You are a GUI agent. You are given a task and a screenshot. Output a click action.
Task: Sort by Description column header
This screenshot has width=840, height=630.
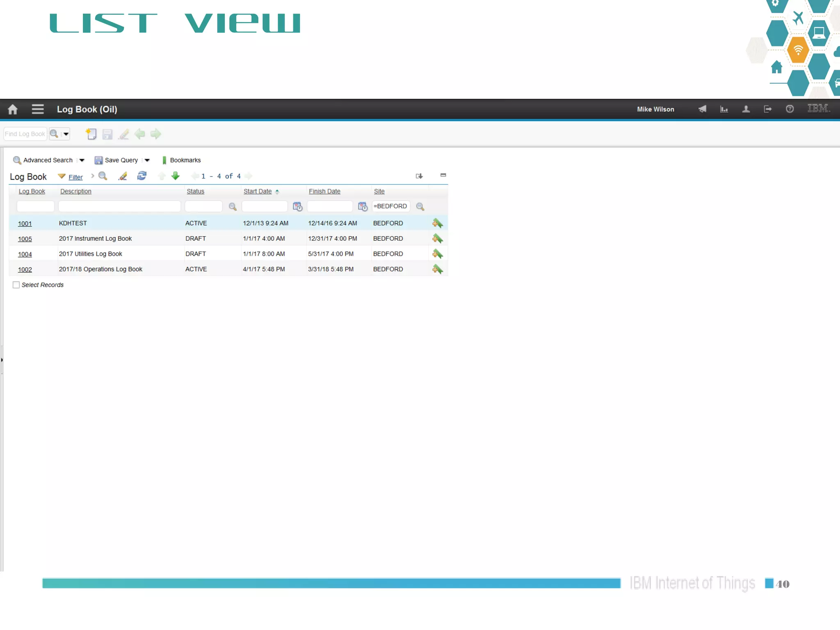point(75,191)
